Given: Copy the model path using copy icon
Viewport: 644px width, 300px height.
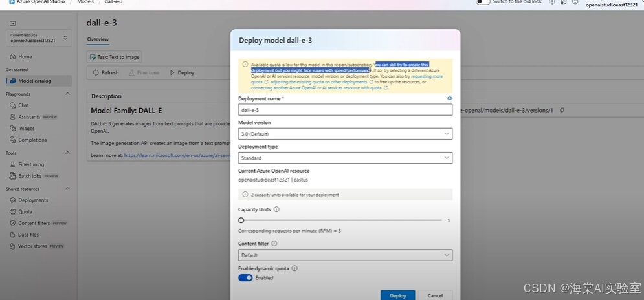Looking at the screenshot, I should (562, 110).
